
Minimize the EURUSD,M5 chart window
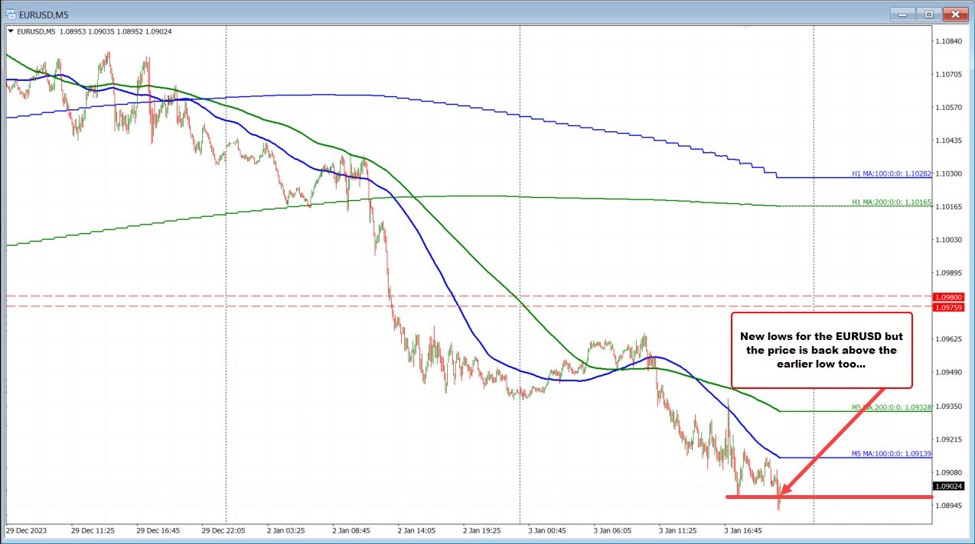coord(902,14)
